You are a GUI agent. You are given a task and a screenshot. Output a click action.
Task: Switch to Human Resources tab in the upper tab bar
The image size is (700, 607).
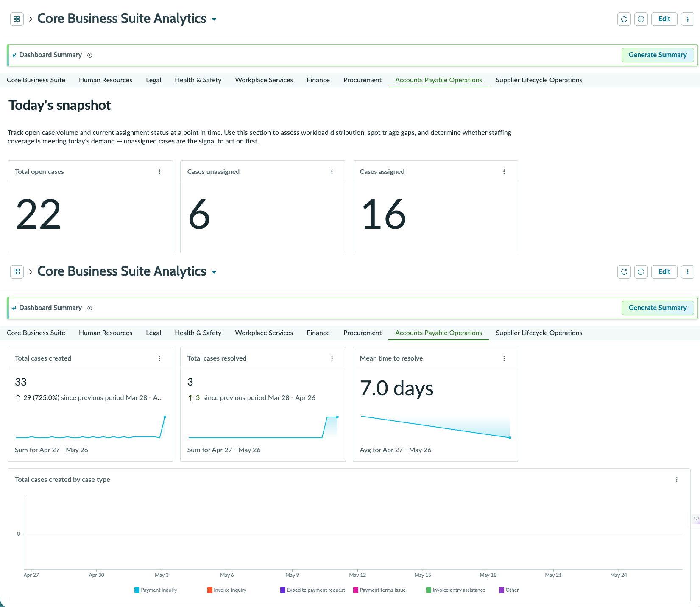pos(106,80)
